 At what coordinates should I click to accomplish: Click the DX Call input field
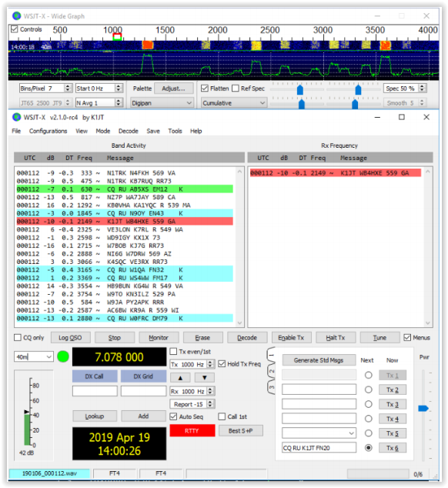(x=95, y=391)
